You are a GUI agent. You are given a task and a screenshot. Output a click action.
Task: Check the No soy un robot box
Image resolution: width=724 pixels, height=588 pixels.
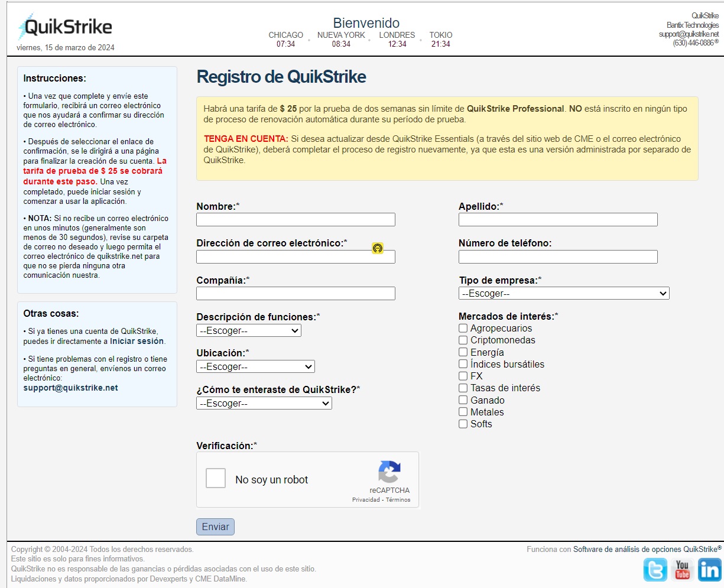216,478
